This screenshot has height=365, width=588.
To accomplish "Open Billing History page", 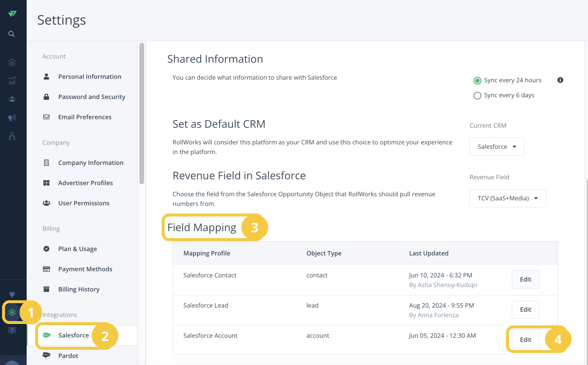I will [79, 289].
